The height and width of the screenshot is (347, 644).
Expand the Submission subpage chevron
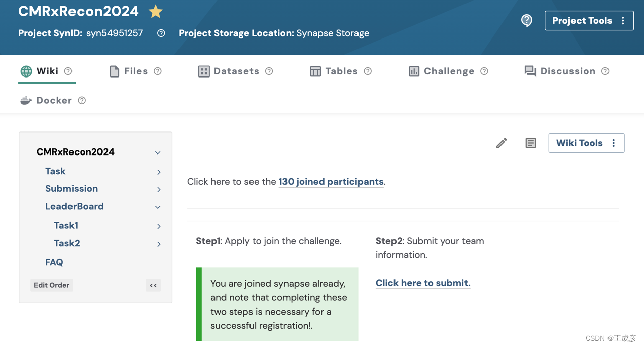(x=159, y=190)
